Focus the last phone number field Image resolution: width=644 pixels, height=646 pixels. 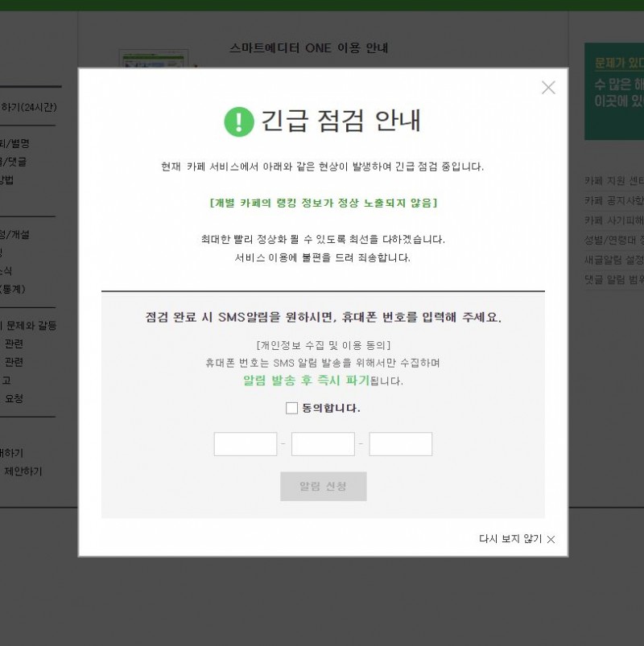point(400,444)
